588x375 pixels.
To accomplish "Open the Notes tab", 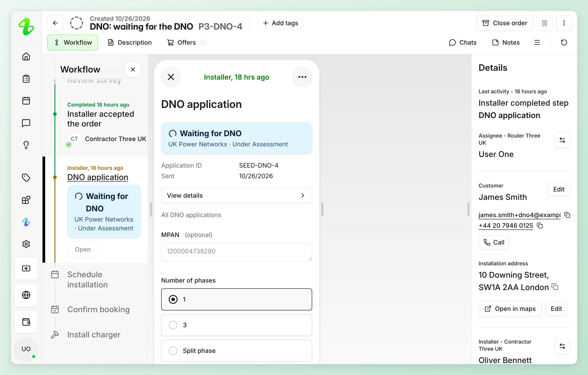I will point(506,42).
